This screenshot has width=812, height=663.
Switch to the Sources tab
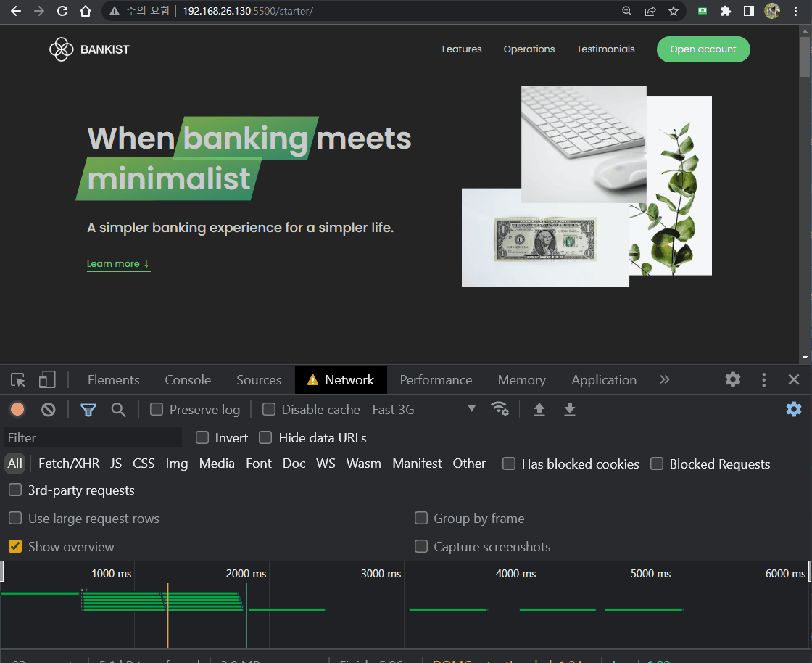[259, 380]
